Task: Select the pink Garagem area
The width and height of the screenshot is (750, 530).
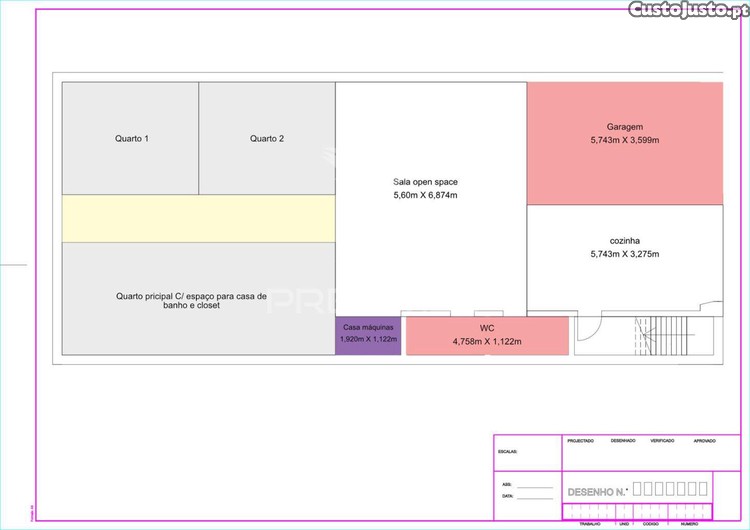Action: 624,143
